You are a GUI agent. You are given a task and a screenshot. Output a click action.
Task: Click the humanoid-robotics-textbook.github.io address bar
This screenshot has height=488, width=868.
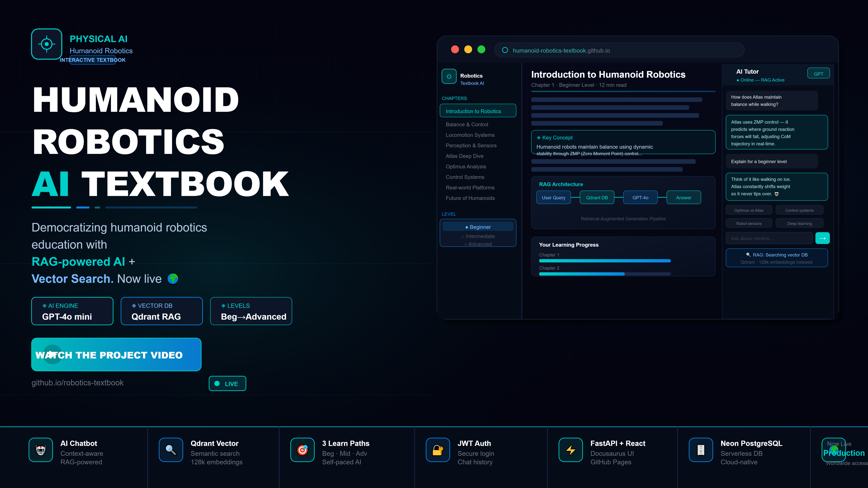(x=619, y=50)
